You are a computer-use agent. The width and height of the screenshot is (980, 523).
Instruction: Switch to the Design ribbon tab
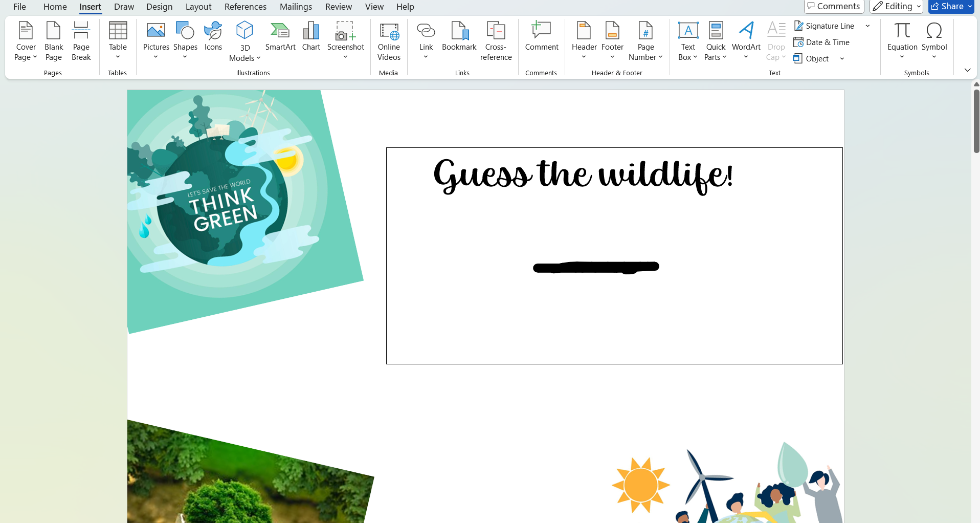click(x=159, y=7)
